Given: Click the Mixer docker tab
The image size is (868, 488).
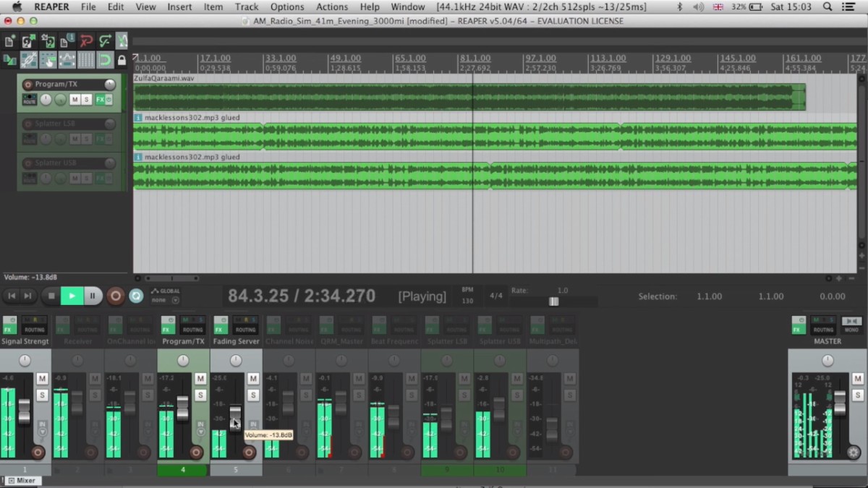Looking at the screenshot, I should (x=22, y=481).
